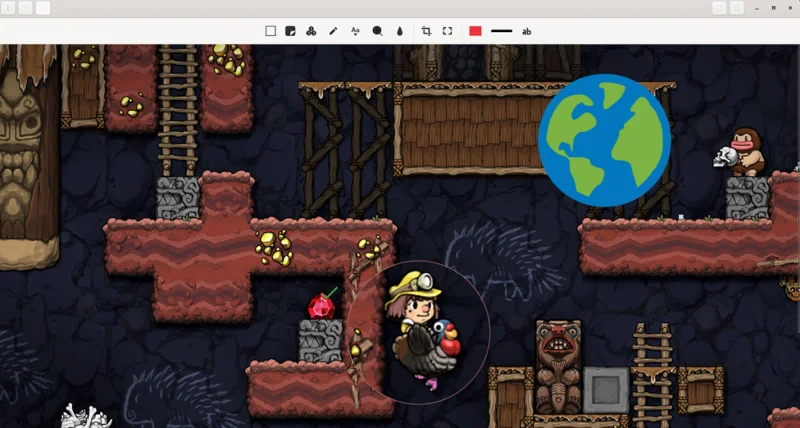Select the sequence number tool
Image resolution: width=800 pixels, height=428 pixels.
coord(311,31)
